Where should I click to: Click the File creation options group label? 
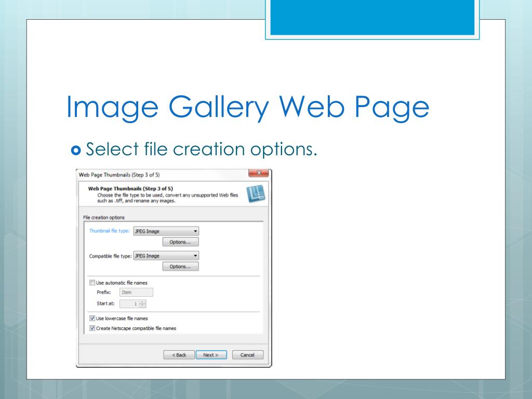104,218
